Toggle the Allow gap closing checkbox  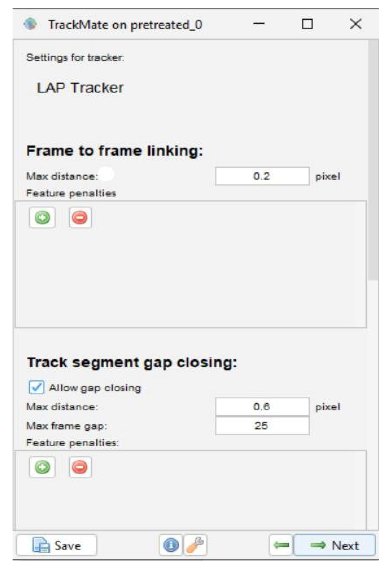click(x=37, y=388)
